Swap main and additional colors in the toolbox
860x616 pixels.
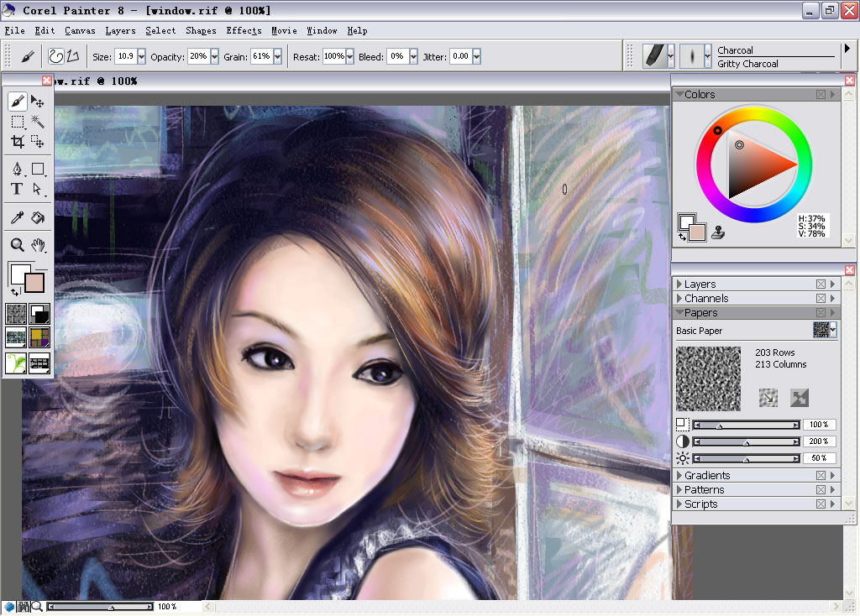coord(15,292)
